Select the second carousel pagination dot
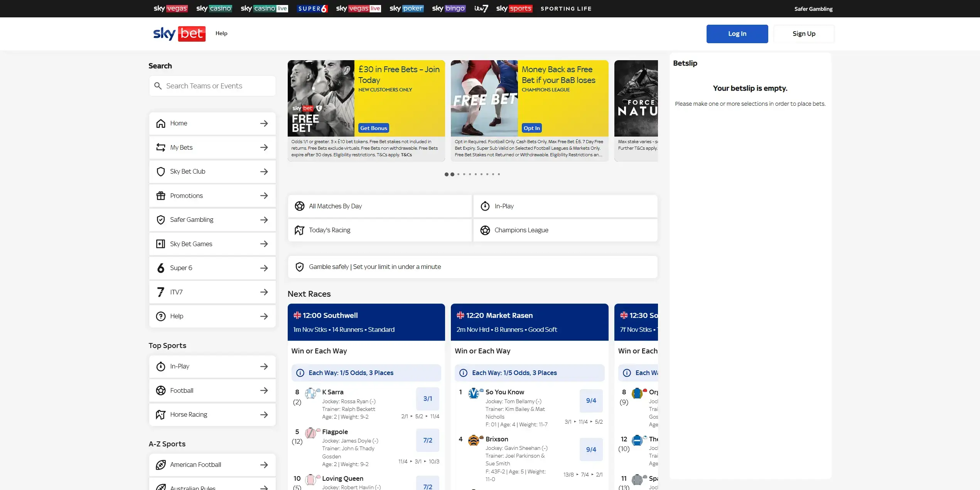The height and width of the screenshot is (490, 980). 452,174
